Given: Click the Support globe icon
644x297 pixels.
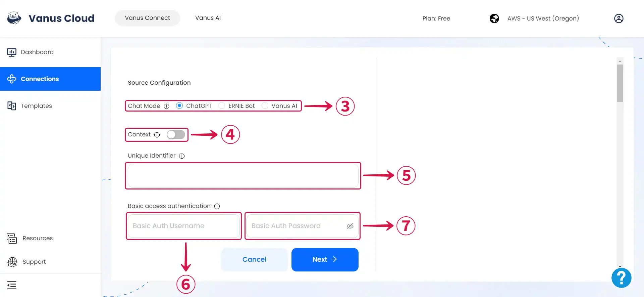Looking at the screenshot, I should pos(12,262).
